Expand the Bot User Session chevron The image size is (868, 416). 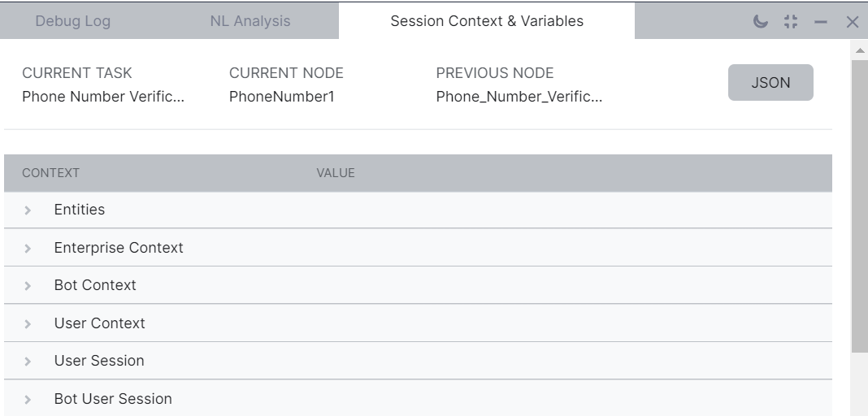point(28,399)
